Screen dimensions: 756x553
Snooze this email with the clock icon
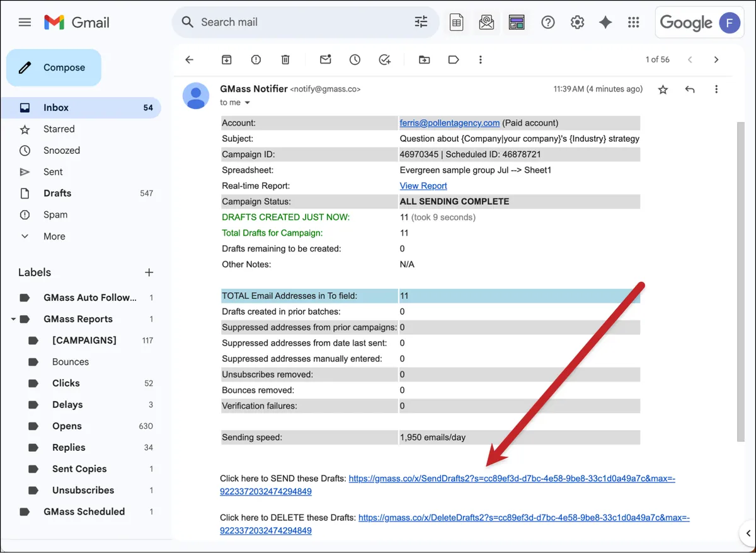355,59
